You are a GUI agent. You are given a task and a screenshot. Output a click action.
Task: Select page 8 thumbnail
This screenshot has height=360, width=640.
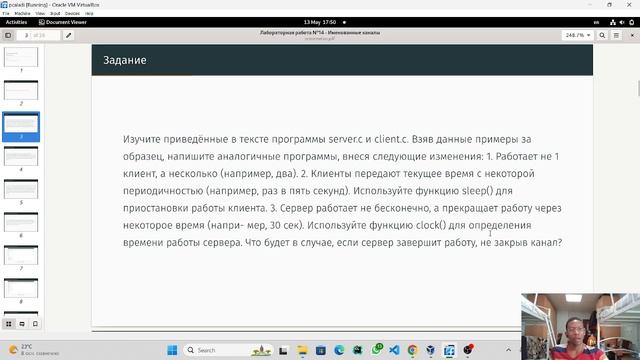point(21,289)
